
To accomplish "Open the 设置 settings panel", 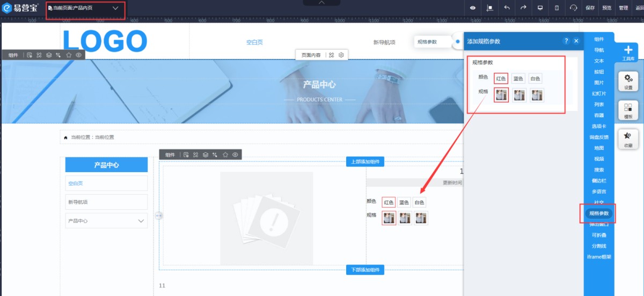I will (x=628, y=82).
